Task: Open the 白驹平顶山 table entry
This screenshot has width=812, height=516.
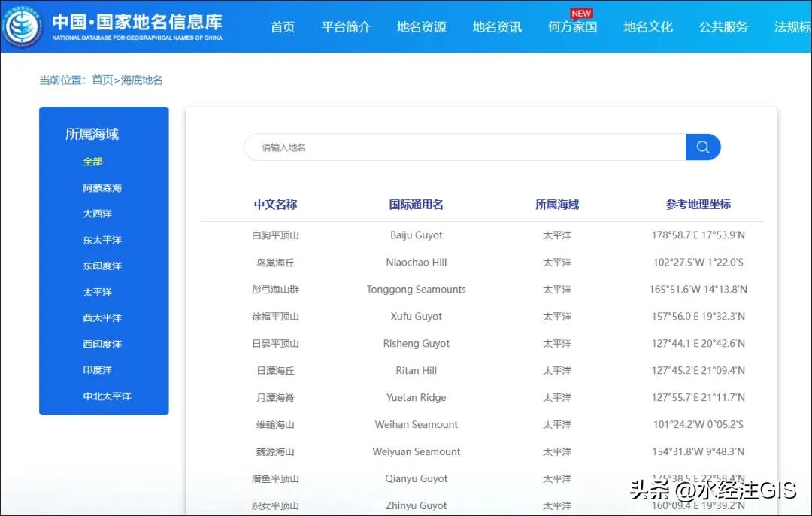Action: pyautogui.click(x=275, y=235)
